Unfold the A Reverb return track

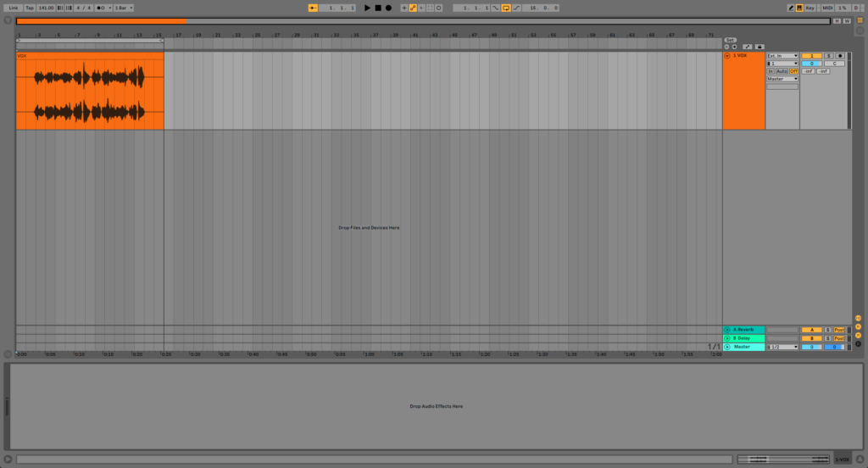click(x=727, y=330)
